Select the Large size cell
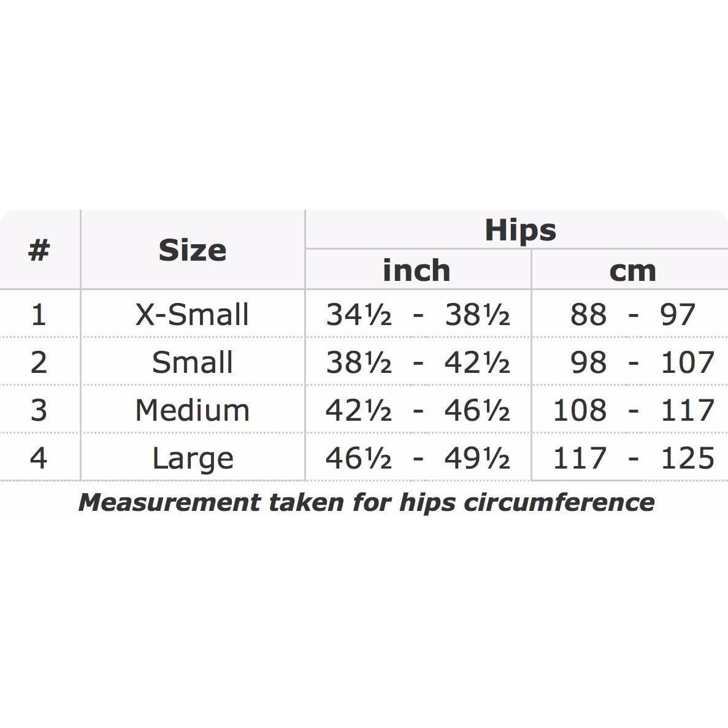 193,458
